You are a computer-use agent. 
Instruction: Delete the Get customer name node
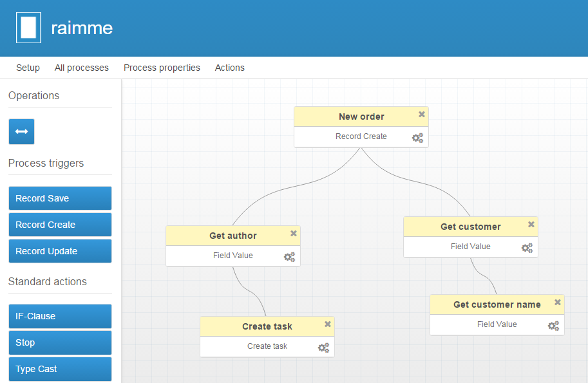(x=558, y=303)
